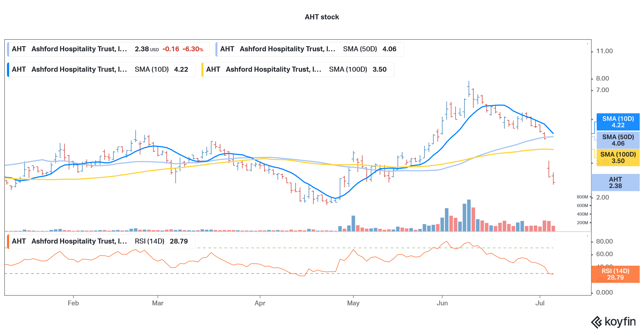This screenshot has width=644, height=333.
Task: Click the 400M volume axis label
Action: coord(582,214)
